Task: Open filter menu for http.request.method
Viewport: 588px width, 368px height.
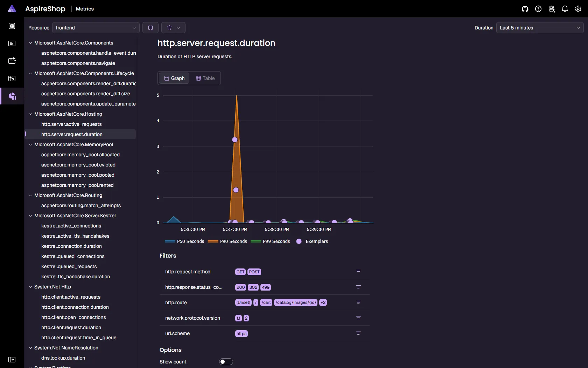Action: click(358, 272)
